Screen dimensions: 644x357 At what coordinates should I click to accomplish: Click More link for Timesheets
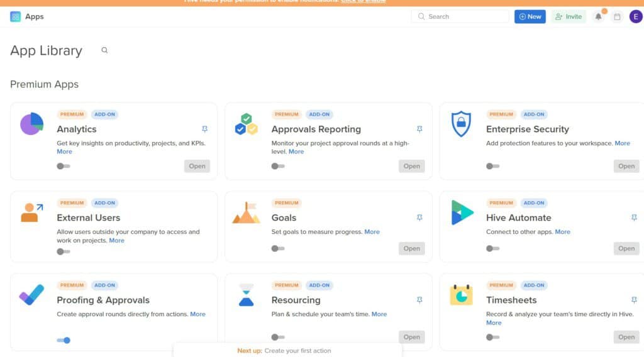(x=494, y=323)
